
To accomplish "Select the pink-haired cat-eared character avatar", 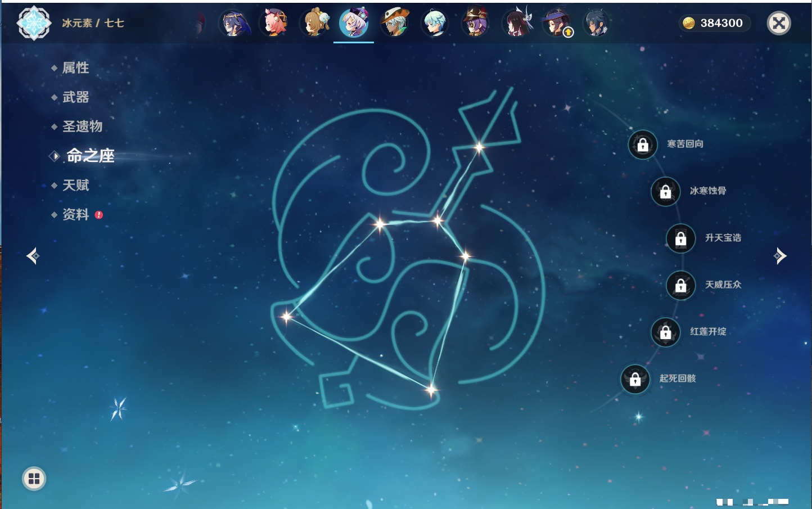I will coord(274,23).
